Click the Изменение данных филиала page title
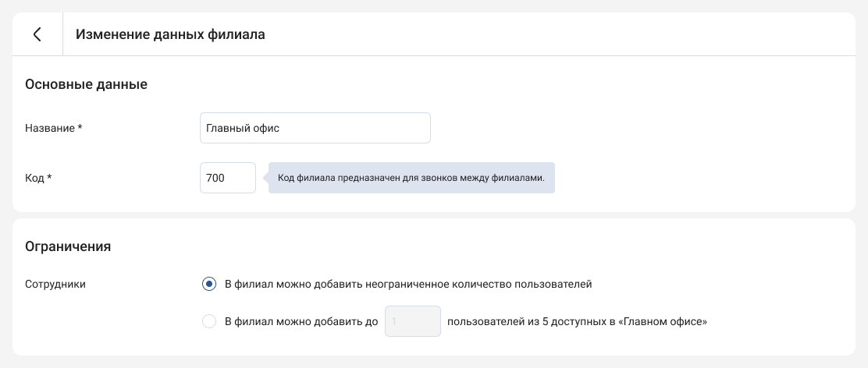The height and width of the screenshot is (368, 868). tap(170, 34)
